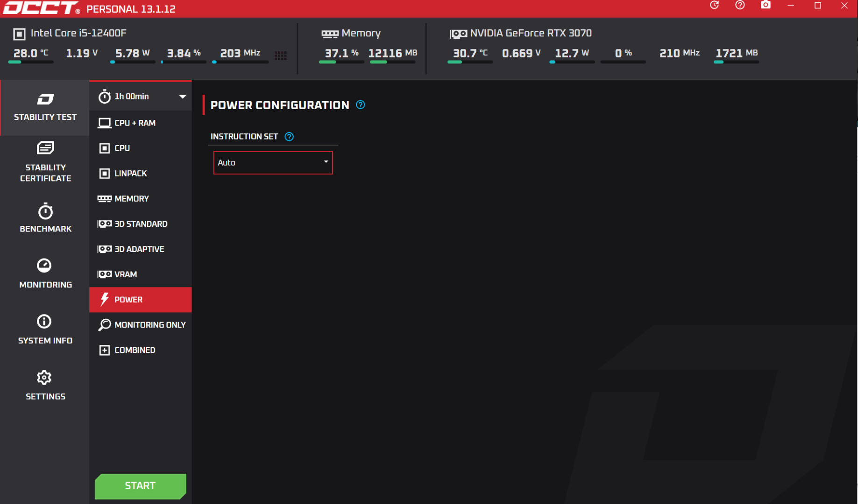Select the Combined test
Image resolution: width=858 pixels, height=504 pixels.
tap(141, 350)
